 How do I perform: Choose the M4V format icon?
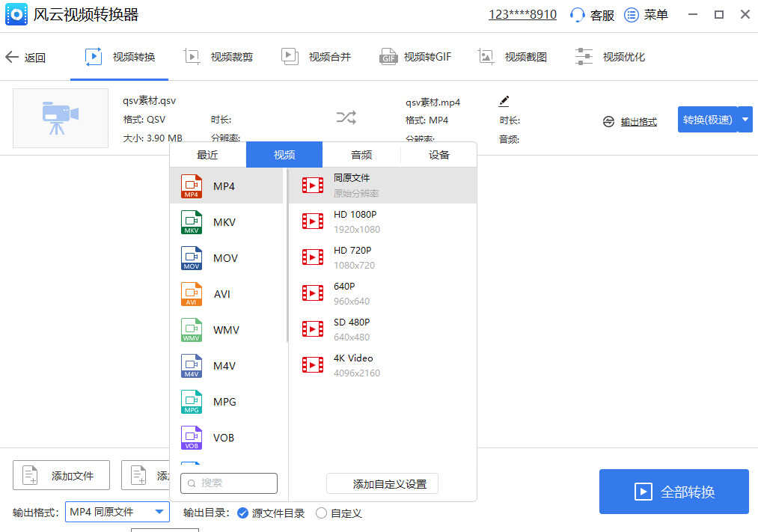192,366
